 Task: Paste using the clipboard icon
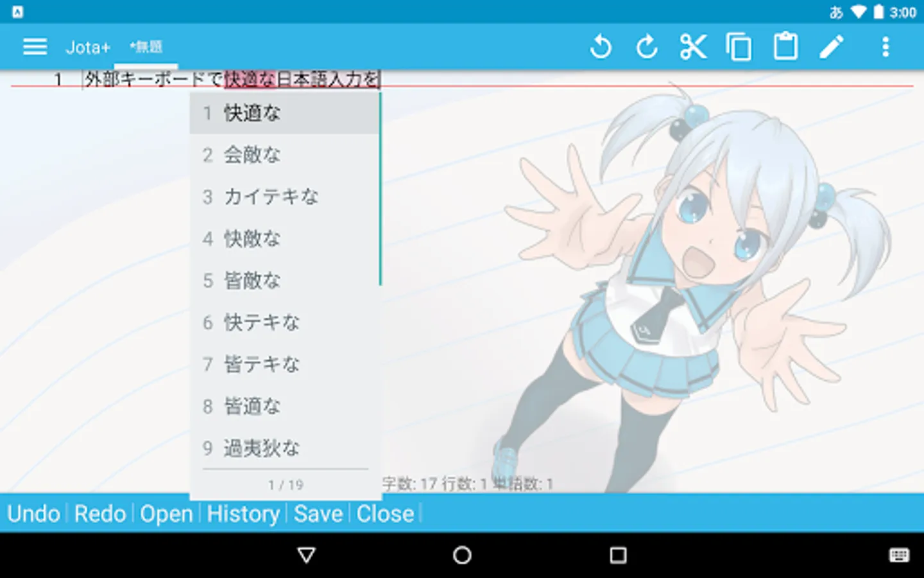pos(785,47)
